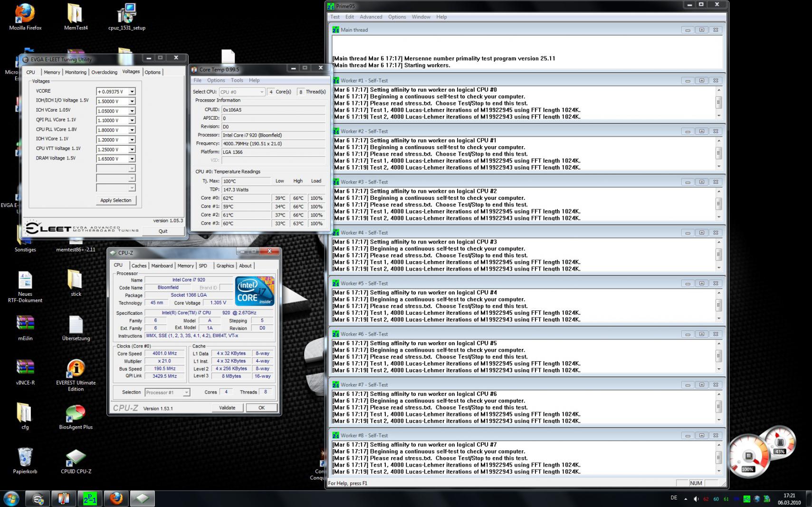The width and height of the screenshot is (812, 507).
Task: Open the Help menu in Prime95
Action: pos(441,17)
